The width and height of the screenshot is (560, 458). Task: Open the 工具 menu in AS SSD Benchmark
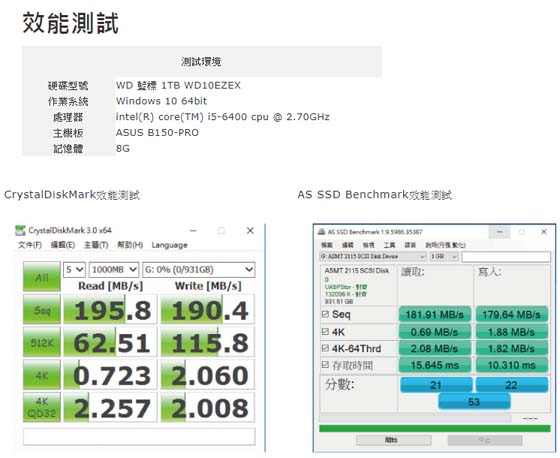[x=389, y=245]
